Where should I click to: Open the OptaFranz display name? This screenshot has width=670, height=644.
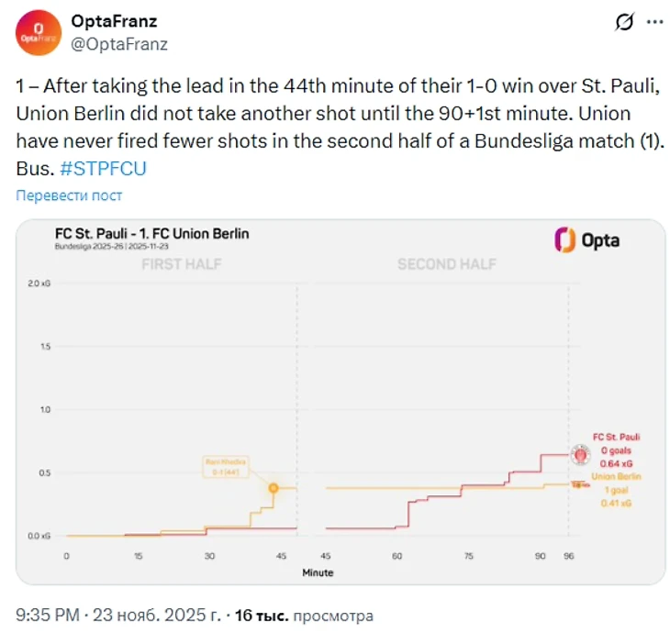tap(114, 21)
